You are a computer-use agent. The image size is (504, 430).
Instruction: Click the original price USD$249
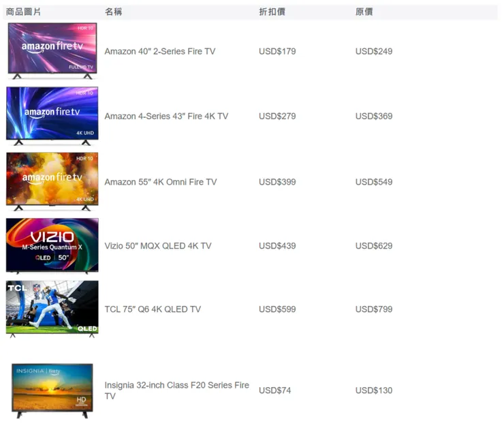point(374,52)
